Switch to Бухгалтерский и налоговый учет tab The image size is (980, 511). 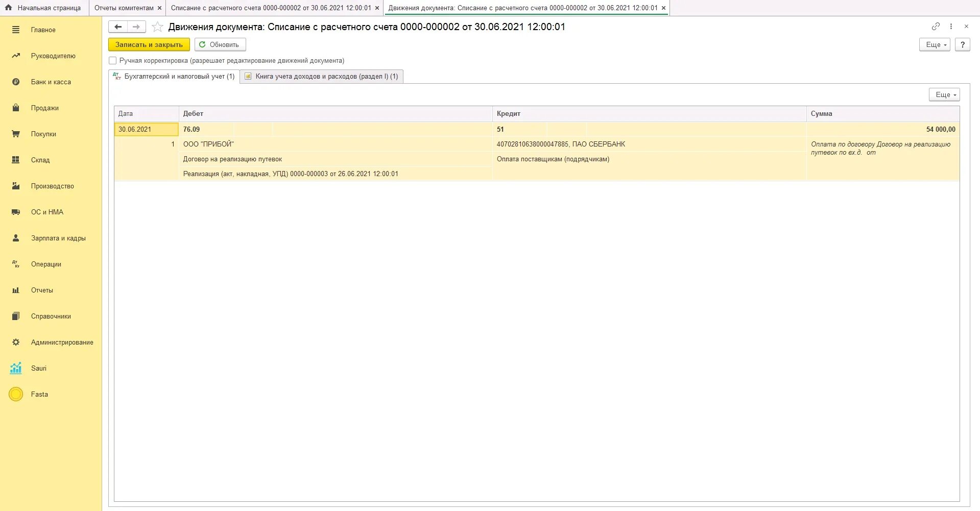tap(174, 77)
